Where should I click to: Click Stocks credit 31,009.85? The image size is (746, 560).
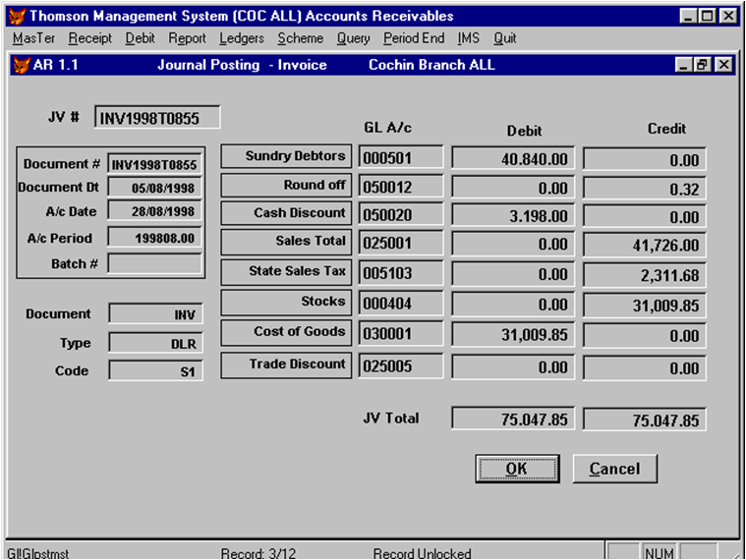[644, 306]
